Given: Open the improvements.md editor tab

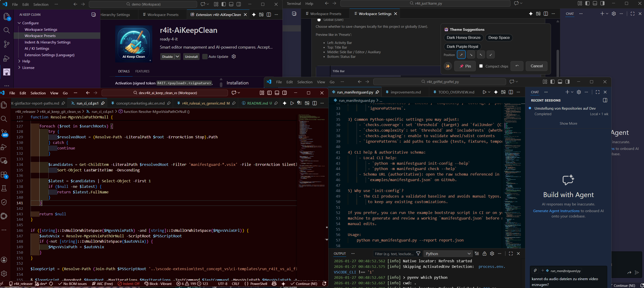Looking at the screenshot, I should (x=405, y=92).
